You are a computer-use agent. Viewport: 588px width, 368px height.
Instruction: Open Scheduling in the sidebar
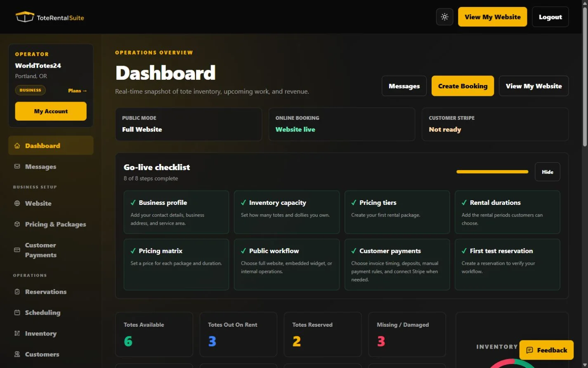(51, 313)
